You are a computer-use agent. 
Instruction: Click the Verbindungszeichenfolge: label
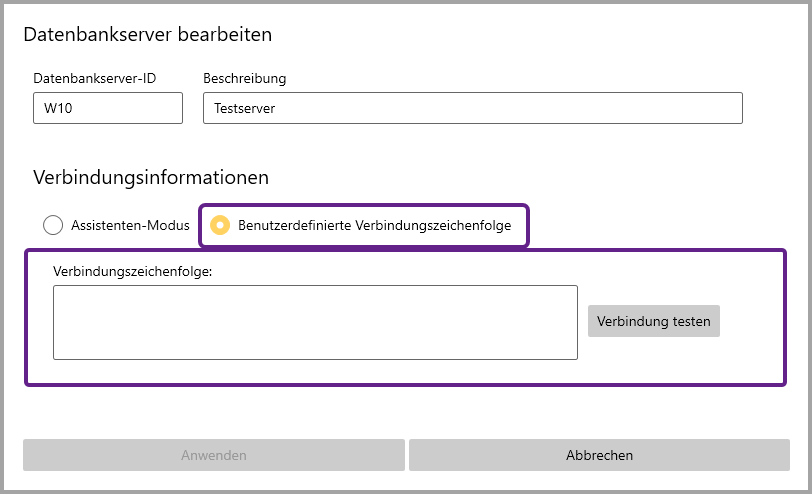133,270
